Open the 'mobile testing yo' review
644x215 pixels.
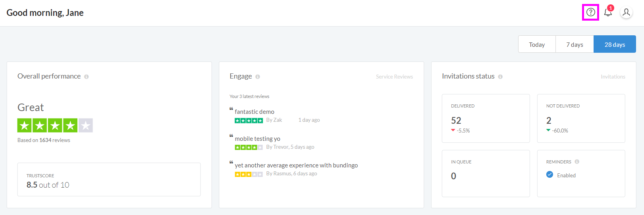(x=257, y=139)
